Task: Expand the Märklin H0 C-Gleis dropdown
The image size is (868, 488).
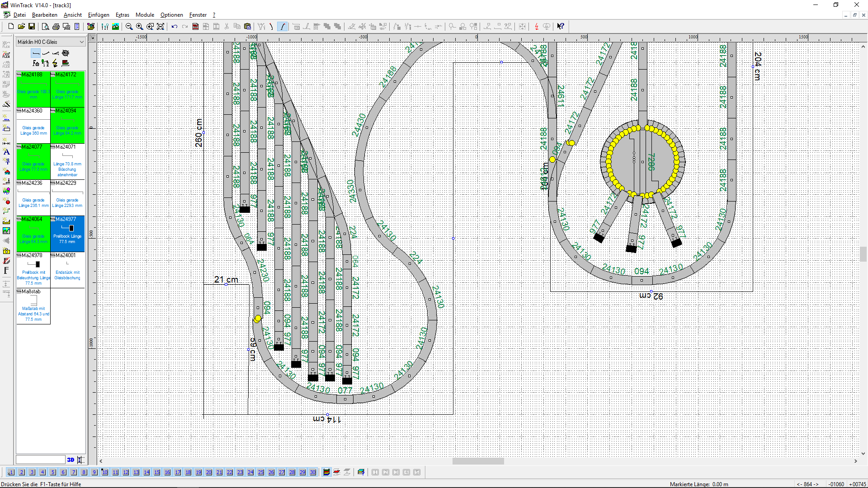Action: [x=82, y=42]
